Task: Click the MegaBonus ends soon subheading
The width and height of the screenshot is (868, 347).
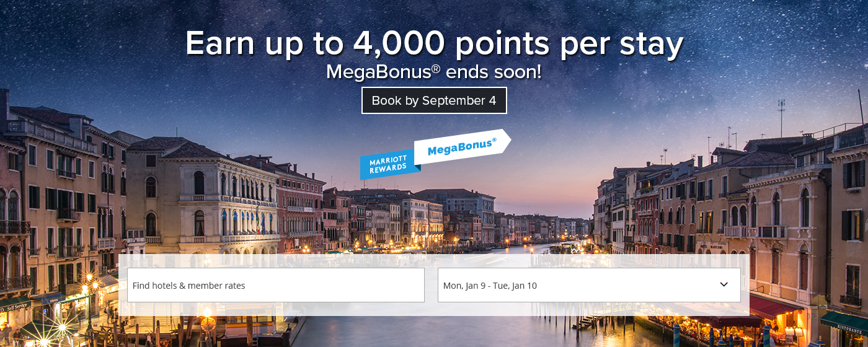Action: [434, 72]
